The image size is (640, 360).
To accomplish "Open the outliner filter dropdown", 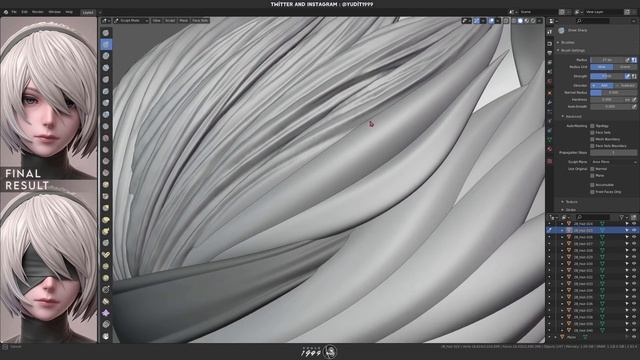I will click(x=623, y=218).
